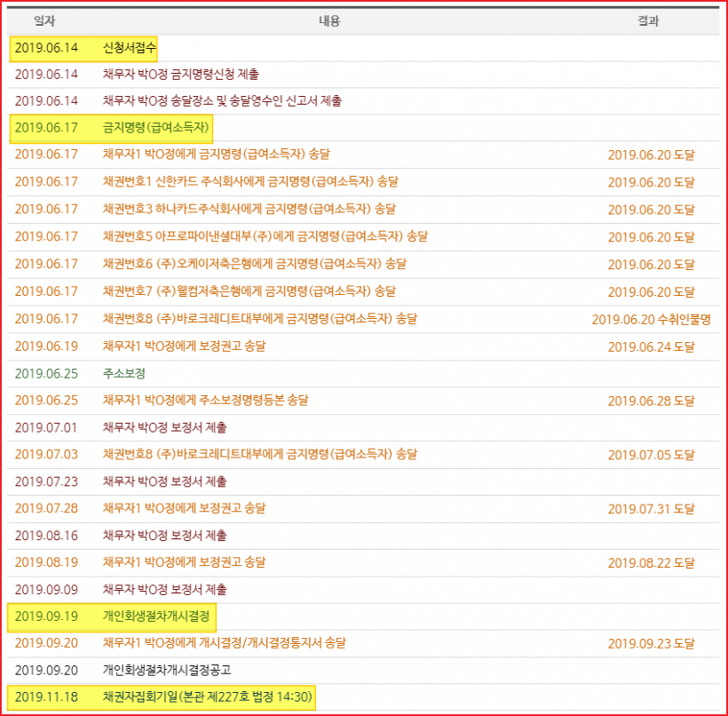This screenshot has width=728, height=716.
Task: Click 채무자1 박O정에게 주소보정명령등본 송달 entry
Action: pyautogui.click(x=206, y=400)
